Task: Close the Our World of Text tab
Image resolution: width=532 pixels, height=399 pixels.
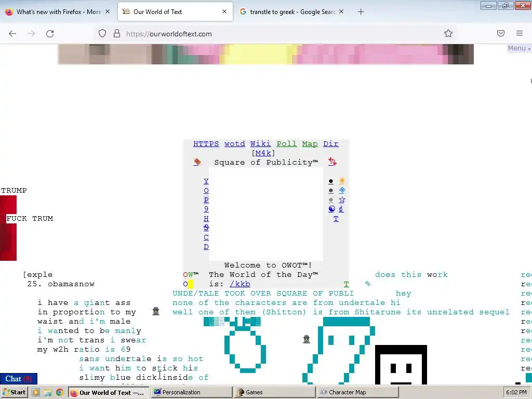Action: coord(224,11)
